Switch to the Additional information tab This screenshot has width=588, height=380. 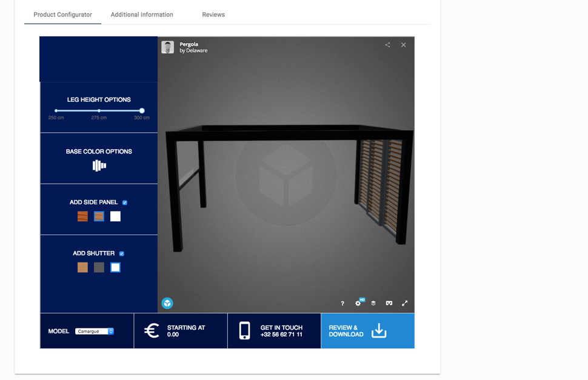click(x=142, y=15)
